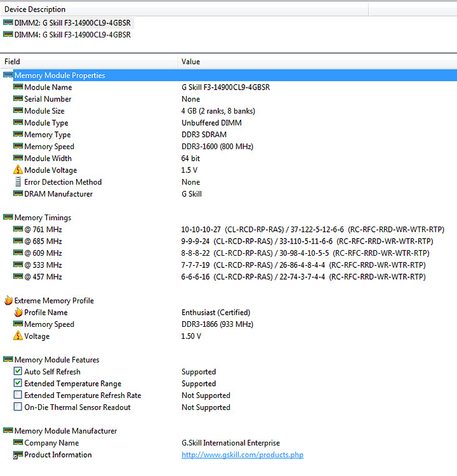Click the @ 685 MHz timing icon

coord(18,241)
